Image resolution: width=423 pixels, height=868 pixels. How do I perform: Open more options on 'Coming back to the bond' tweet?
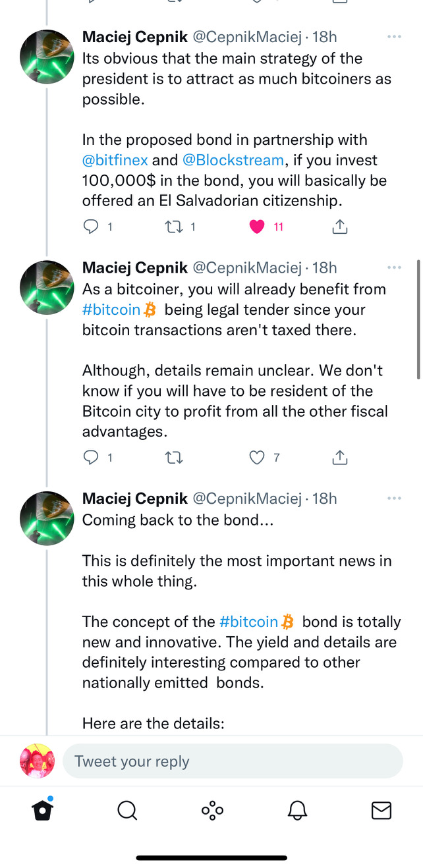tap(394, 499)
